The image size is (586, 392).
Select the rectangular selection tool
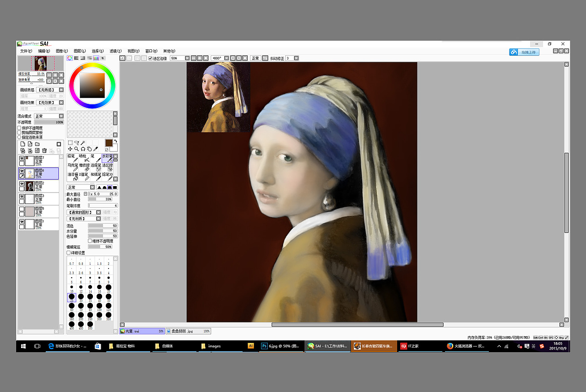[70, 143]
